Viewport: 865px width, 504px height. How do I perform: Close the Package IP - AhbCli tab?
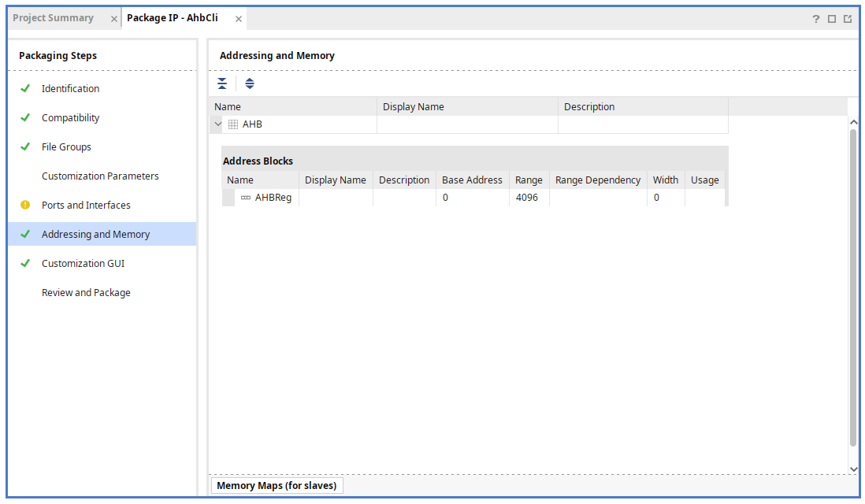pyautogui.click(x=239, y=19)
